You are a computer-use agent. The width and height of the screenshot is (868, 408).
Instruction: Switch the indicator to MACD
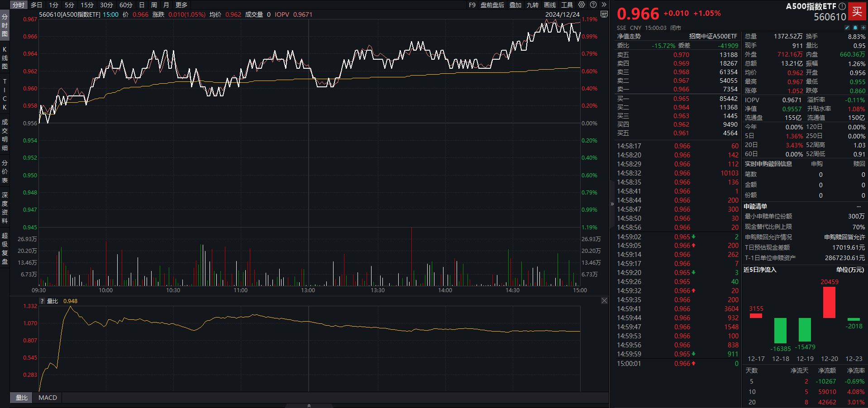(48, 398)
